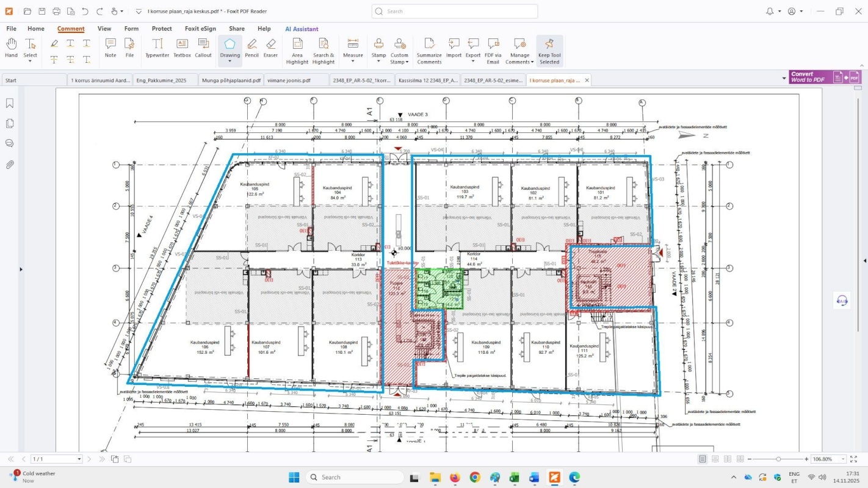868x488 pixels.
Task: Open the Bookmarks panel in sidebar
Action: click(10, 104)
